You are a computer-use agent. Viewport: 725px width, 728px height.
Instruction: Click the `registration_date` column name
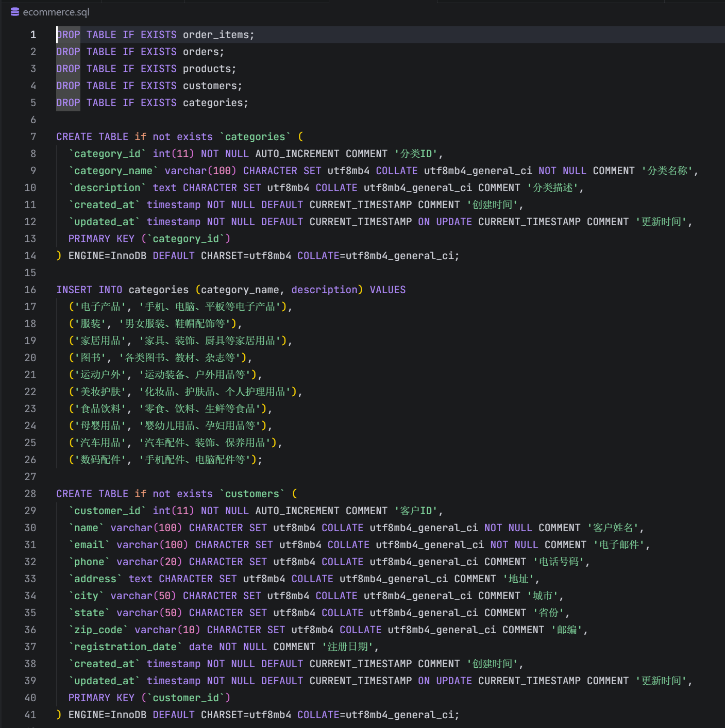pyautogui.click(x=125, y=647)
